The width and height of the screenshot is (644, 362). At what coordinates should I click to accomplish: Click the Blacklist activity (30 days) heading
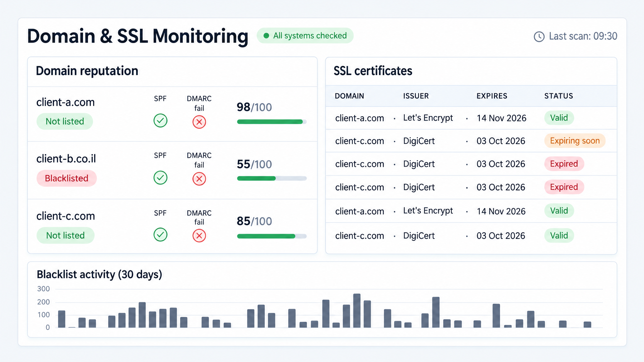coord(99,275)
